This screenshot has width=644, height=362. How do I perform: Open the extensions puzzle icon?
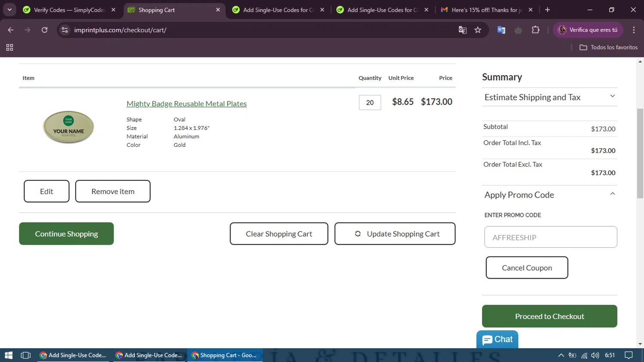(535, 30)
